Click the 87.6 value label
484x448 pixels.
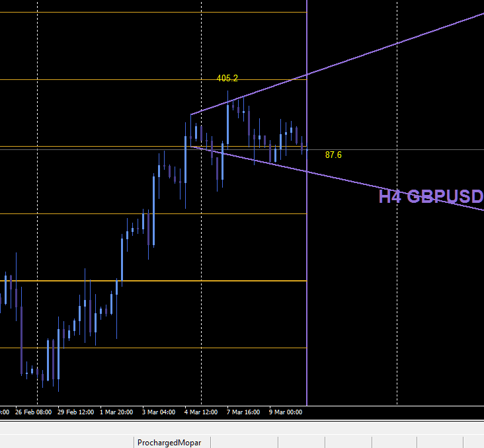click(333, 155)
